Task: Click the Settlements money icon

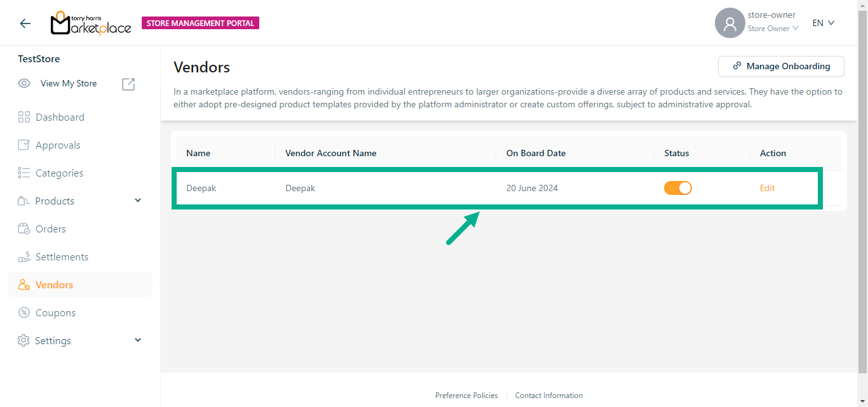Action: 24,257
